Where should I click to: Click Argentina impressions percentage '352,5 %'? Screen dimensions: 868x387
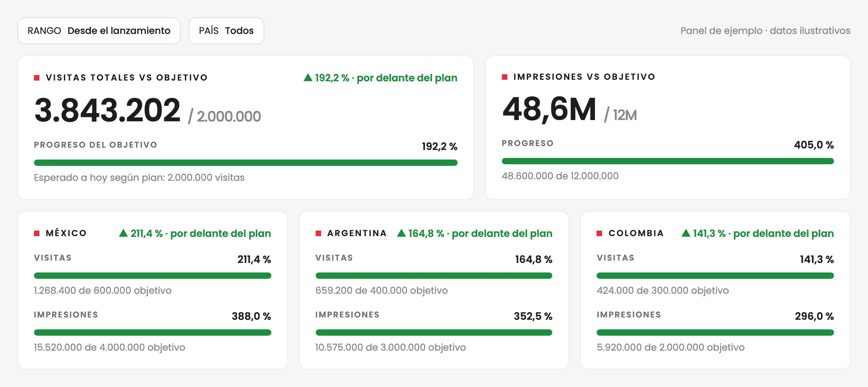point(533,316)
